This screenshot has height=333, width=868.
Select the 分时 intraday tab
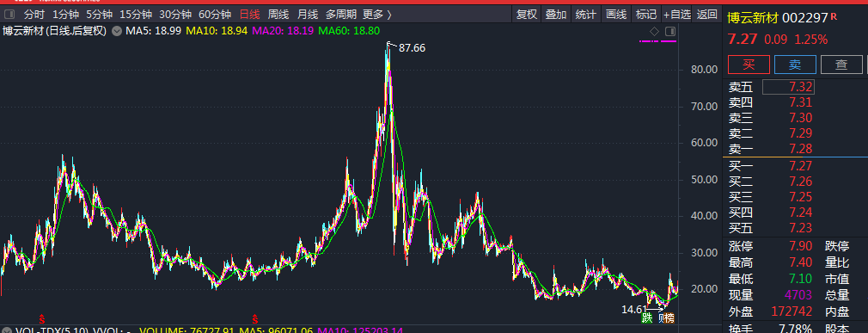[x=34, y=15]
